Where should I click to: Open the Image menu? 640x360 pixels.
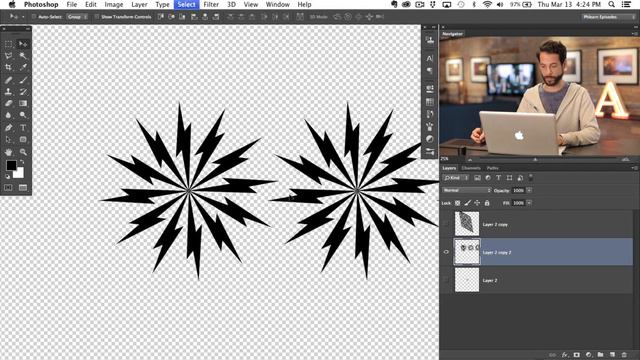pyautogui.click(x=114, y=4)
